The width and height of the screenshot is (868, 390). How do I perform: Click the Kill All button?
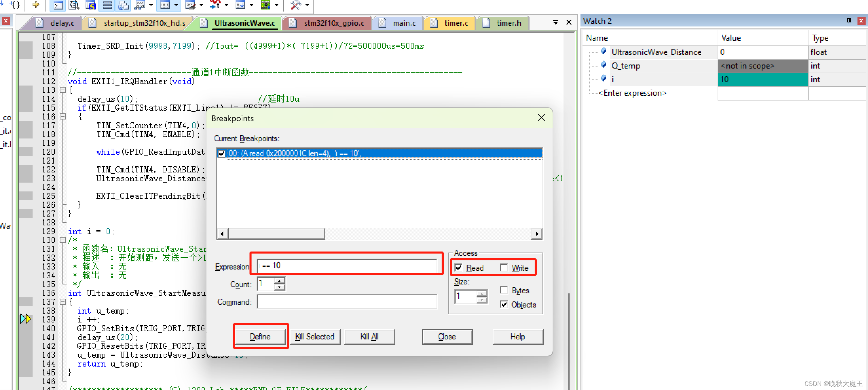369,336
